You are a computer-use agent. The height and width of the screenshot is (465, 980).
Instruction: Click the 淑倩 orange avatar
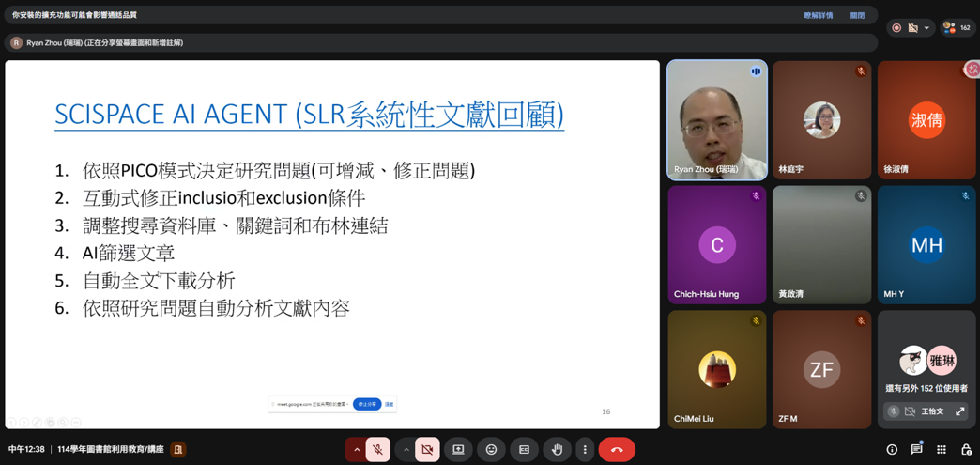coord(926,119)
